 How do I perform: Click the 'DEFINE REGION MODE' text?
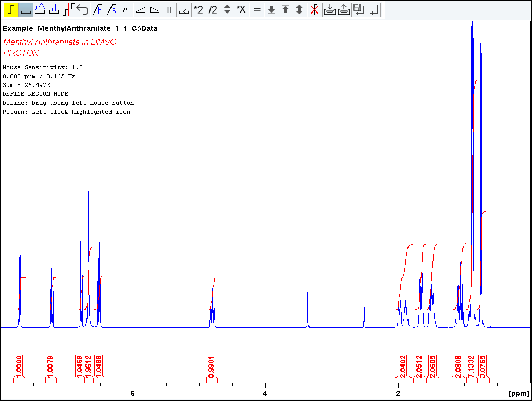35,94
